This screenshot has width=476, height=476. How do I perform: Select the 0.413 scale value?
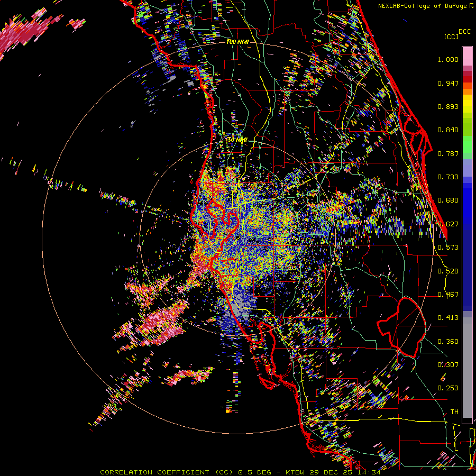click(448, 318)
